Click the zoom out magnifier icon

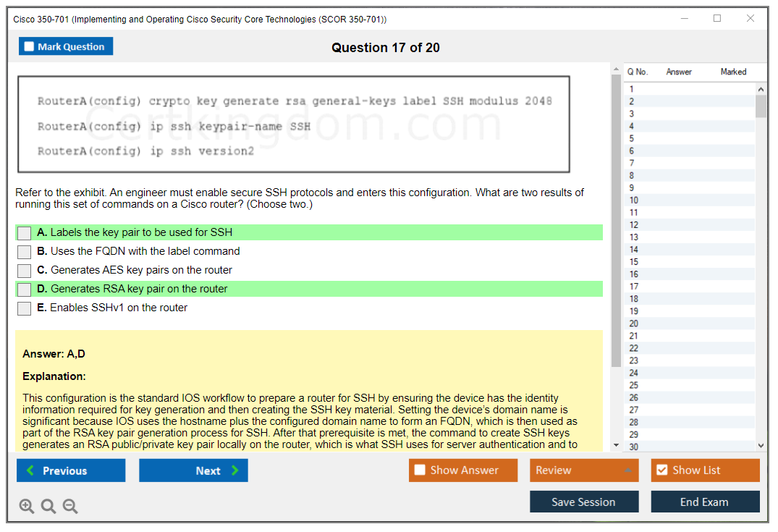click(70, 506)
